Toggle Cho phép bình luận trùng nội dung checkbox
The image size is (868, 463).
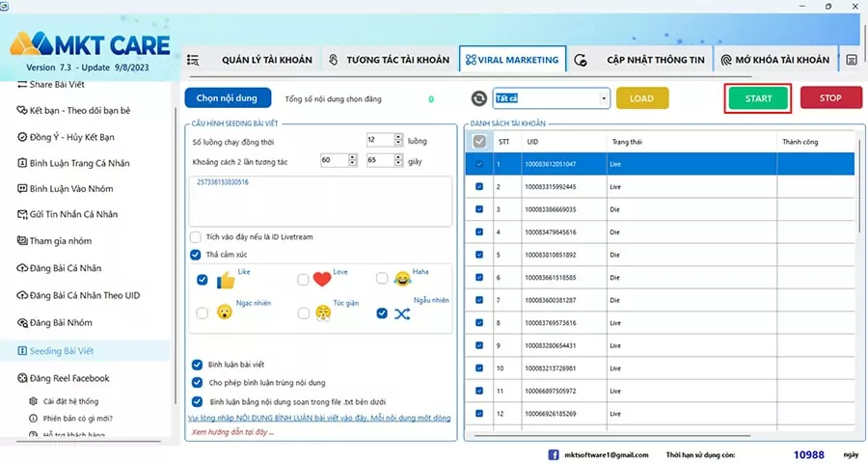(197, 382)
